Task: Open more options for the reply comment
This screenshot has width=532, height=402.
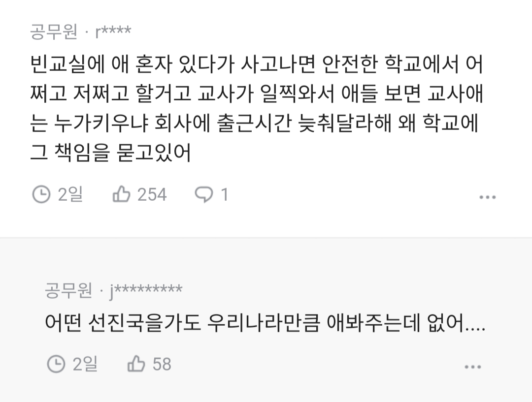Action: [472, 367]
